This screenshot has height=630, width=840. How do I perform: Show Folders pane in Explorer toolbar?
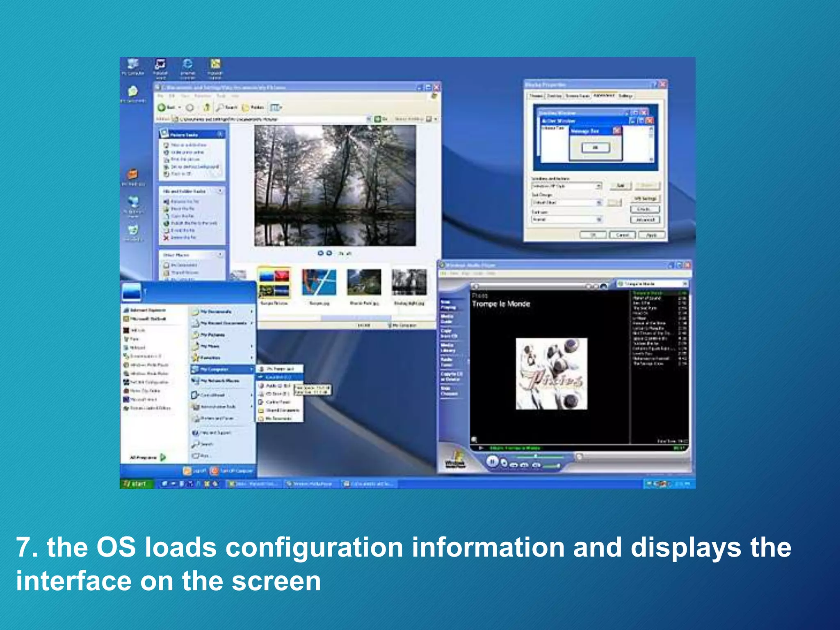pyautogui.click(x=253, y=107)
